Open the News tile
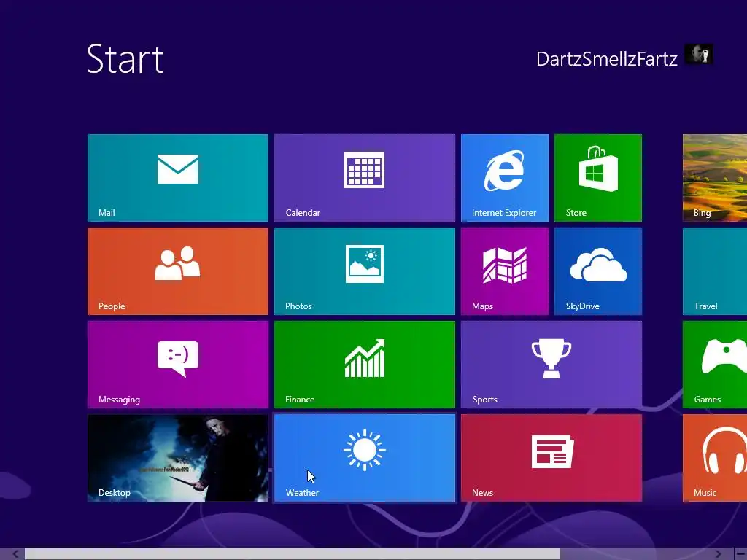Image resolution: width=747 pixels, height=560 pixels. click(x=551, y=458)
